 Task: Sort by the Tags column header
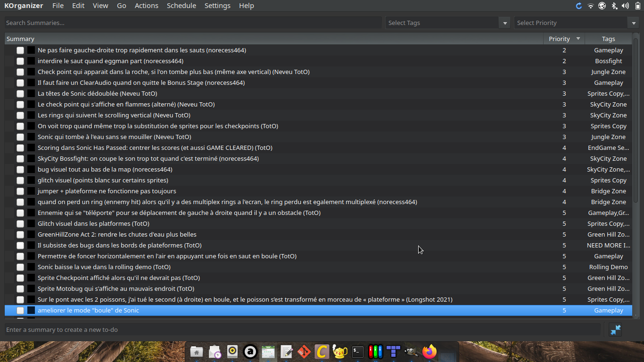608,39
